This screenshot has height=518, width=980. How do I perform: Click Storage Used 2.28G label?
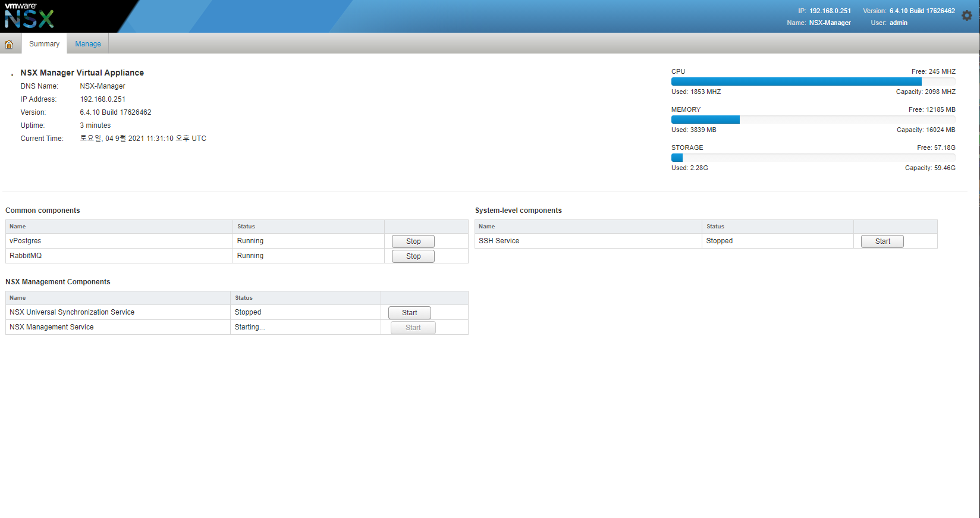point(690,168)
